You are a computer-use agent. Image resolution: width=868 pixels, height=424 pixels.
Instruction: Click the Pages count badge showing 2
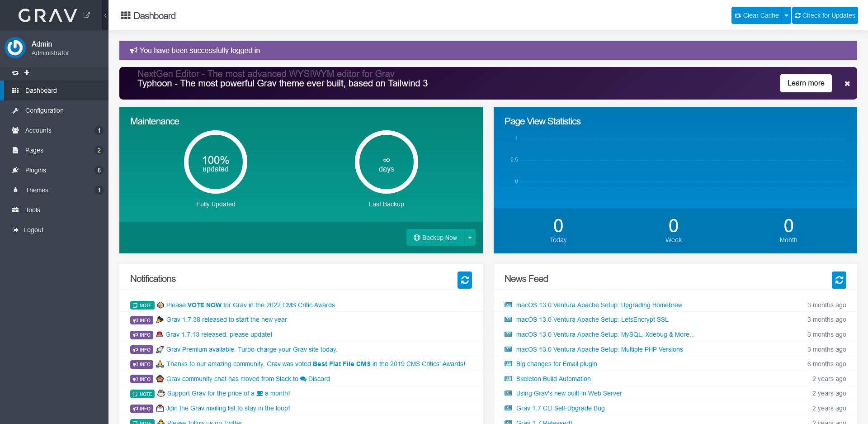(x=99, y=150)
